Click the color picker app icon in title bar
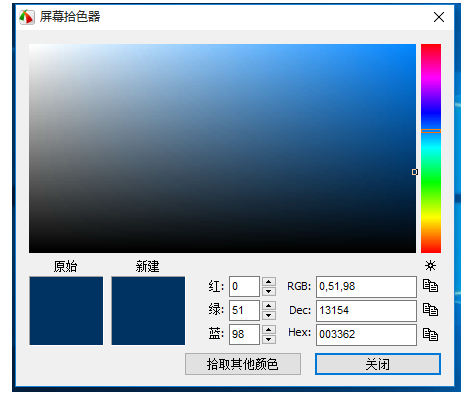Image resolution: width=467 pixels, height=397 pixels. [27, 17]
